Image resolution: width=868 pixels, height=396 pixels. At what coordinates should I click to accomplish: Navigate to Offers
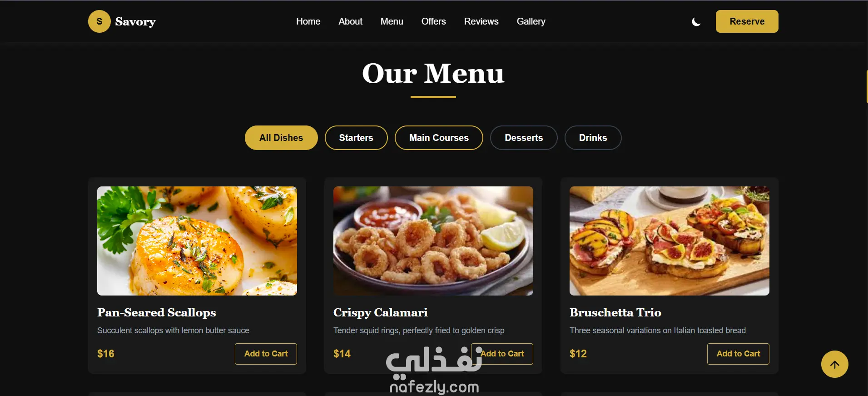(x=433, y=21)
